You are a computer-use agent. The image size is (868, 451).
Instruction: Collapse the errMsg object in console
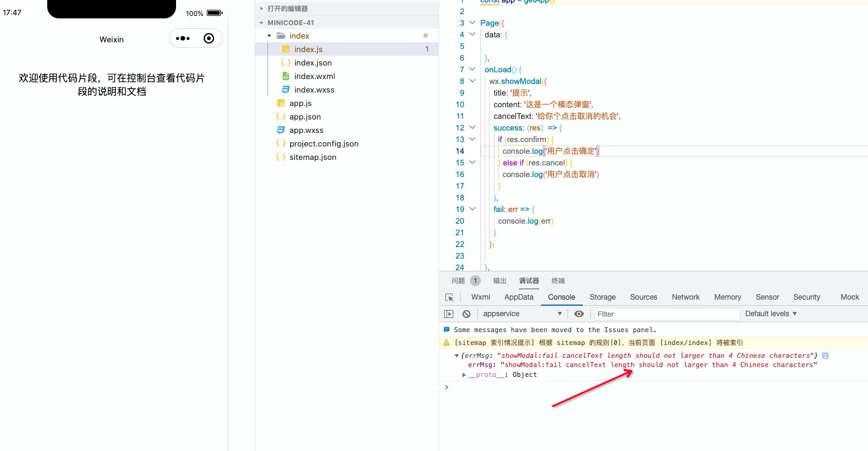456,355
